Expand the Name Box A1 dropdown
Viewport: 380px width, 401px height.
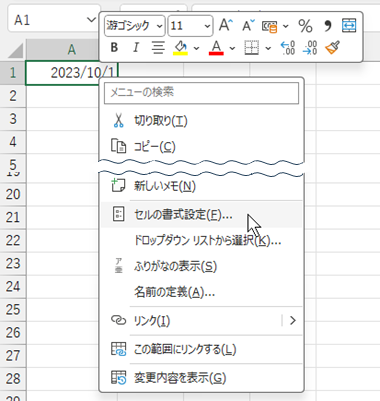coord(91,20)
